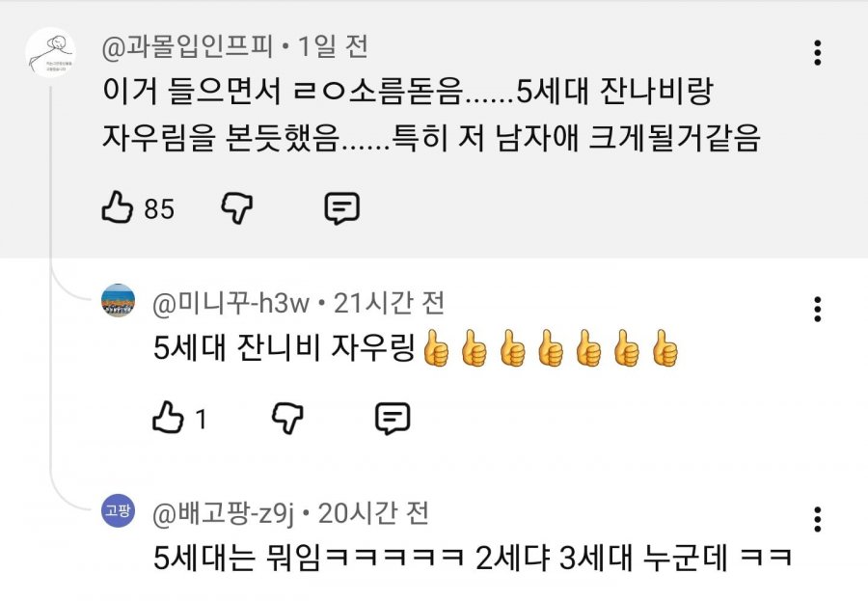This screenshot has width=868, height=601.
Task: Open @배고팡-z9j purple avatar
Action: coord(118,510)
